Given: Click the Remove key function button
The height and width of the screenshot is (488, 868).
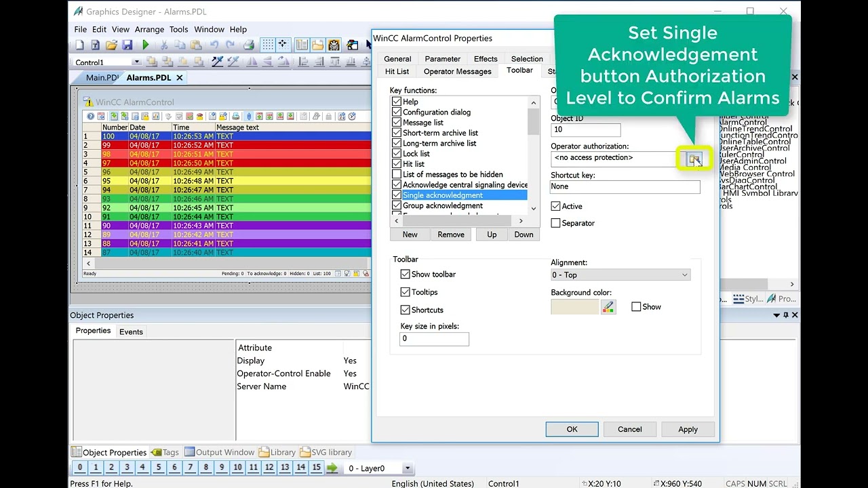Looking at the screenshot, I should pos(451,235).
